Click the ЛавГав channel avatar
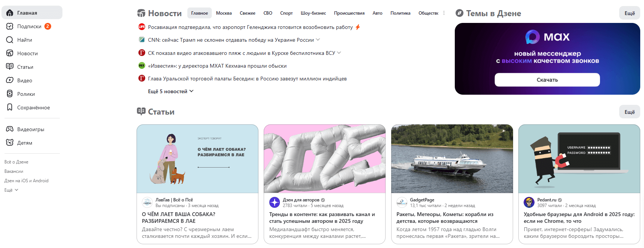This screenshot has width=644, height=248. (x=147, y=202)
